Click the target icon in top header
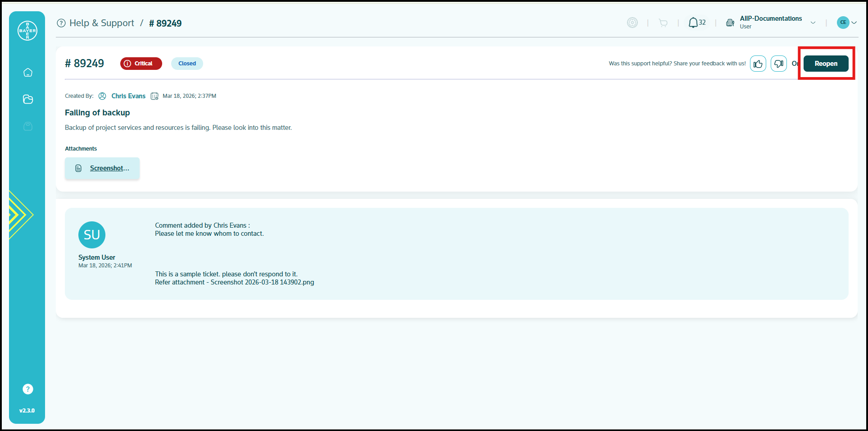Screen dimensions: 868x431 tap(632, 23)
